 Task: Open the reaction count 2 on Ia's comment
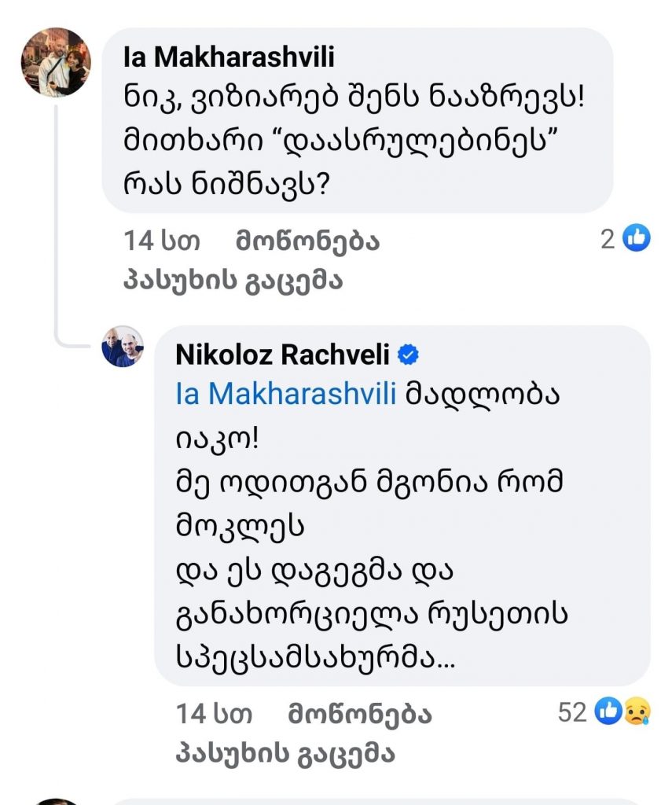[x=608, y=240]
